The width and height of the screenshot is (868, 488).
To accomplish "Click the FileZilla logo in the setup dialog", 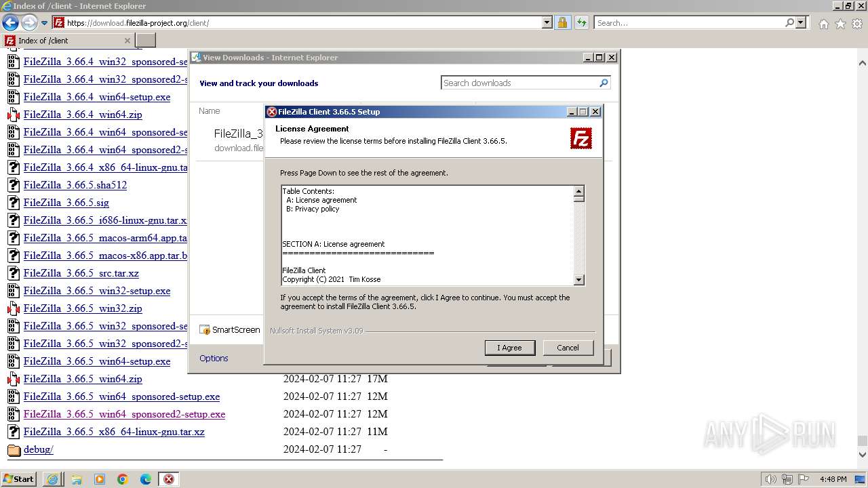I will pos(581,138).
